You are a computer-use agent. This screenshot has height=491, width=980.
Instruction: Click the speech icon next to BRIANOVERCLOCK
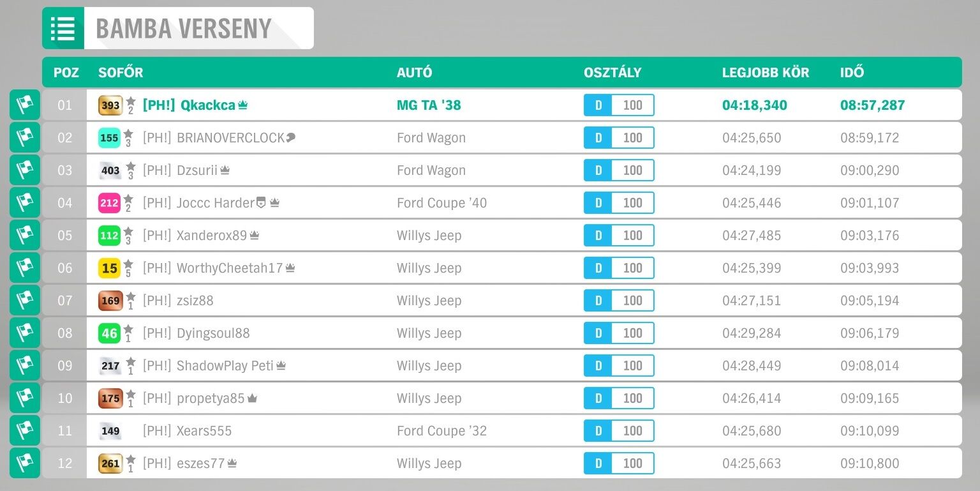coord(291,137)
